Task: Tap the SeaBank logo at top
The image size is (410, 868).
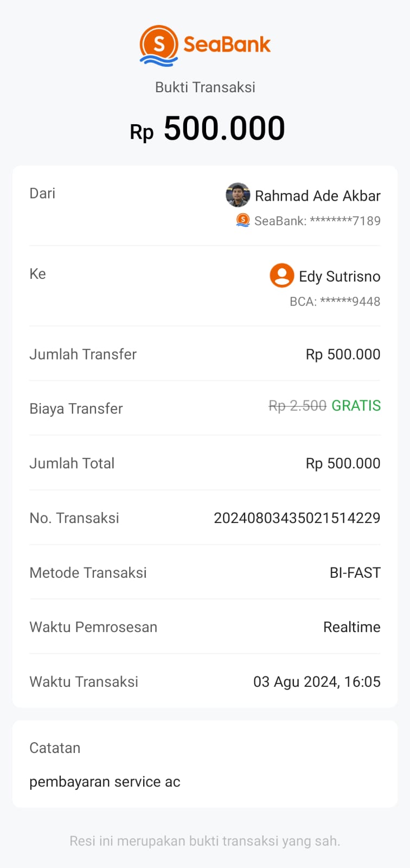Action: tap(205, 46)
